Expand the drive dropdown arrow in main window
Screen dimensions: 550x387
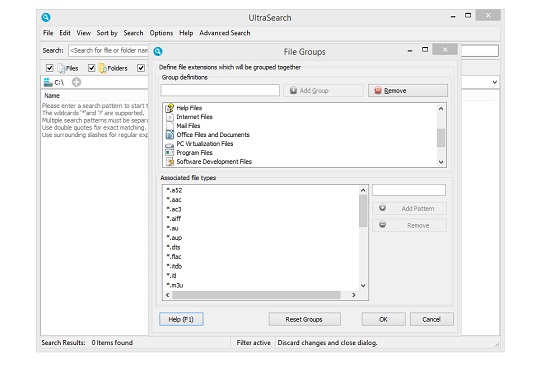494,82
